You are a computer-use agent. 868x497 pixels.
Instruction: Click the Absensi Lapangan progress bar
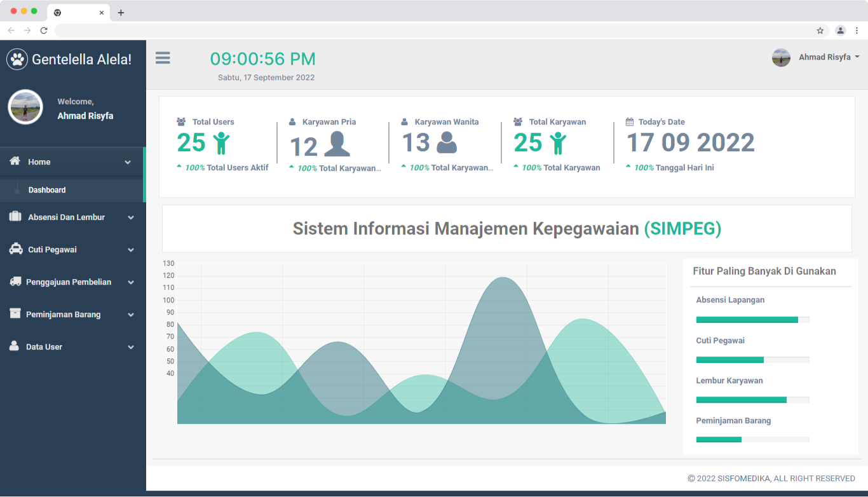752,320
